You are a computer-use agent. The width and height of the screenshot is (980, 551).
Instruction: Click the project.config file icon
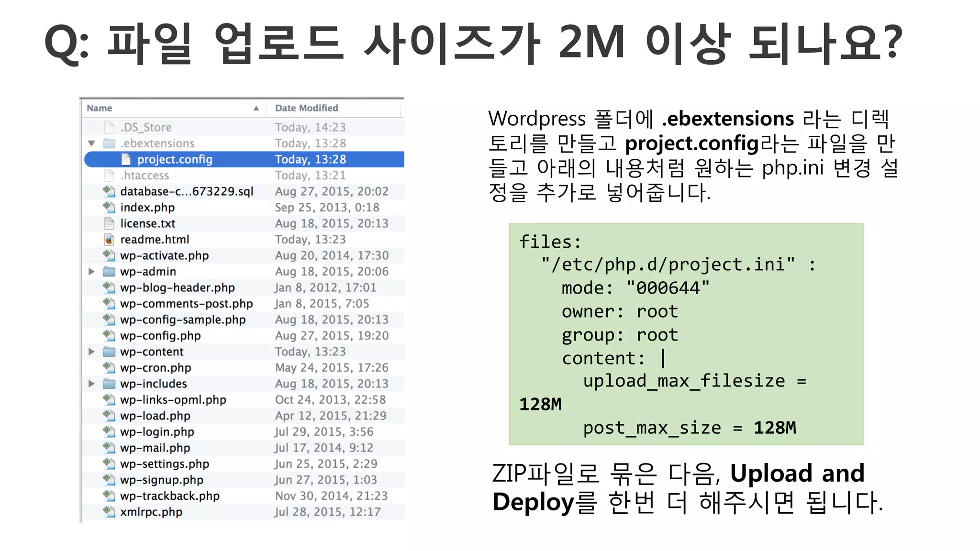click(126, 159)
